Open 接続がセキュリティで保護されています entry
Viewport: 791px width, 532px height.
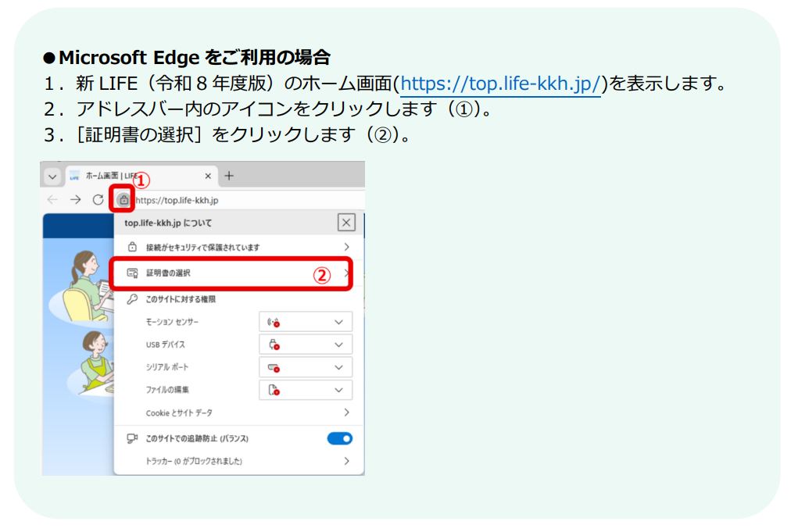point(238,247)
